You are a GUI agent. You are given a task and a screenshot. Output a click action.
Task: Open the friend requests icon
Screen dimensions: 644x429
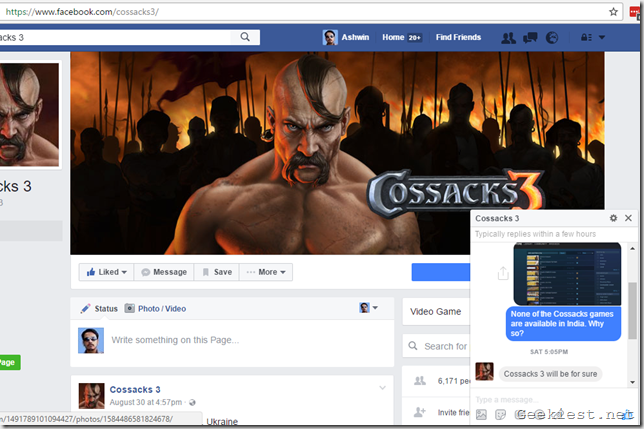coord(508,38)
